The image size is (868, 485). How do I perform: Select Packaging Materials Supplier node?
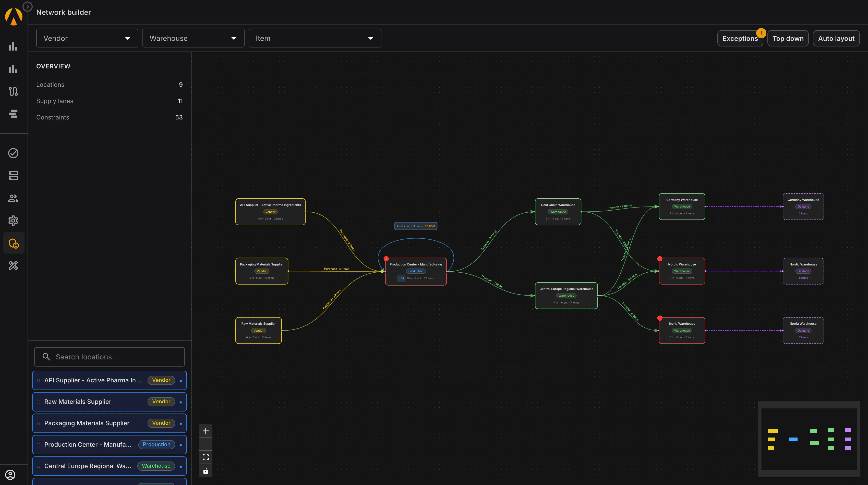[x=261, y=271]
